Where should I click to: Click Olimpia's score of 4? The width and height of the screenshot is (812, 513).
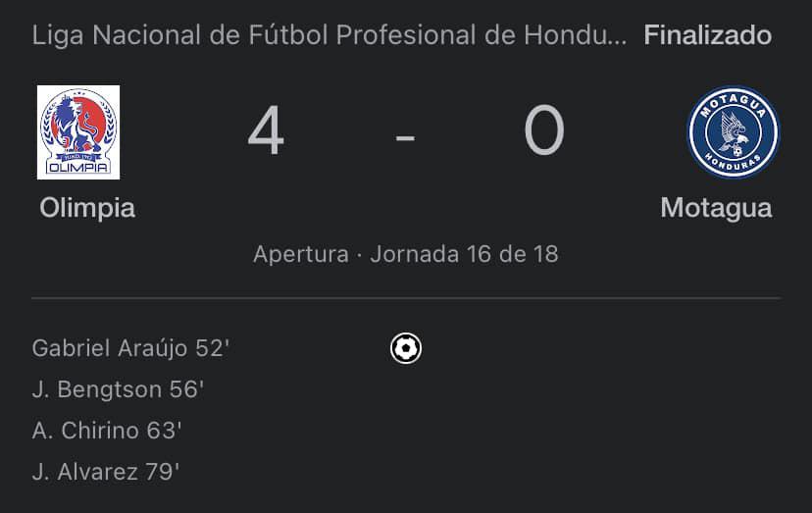[266, 132]
